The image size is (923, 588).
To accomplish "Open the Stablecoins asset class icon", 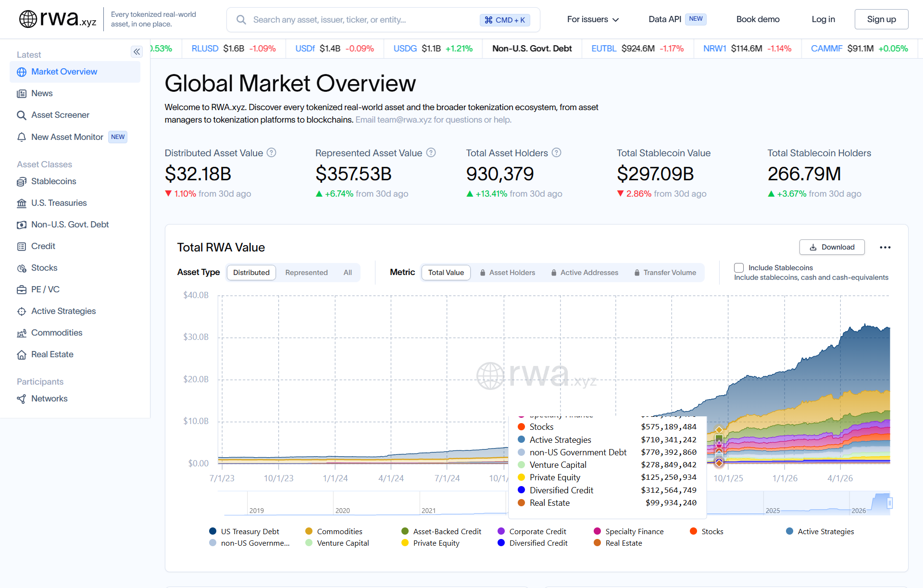I will click(22, 182).
